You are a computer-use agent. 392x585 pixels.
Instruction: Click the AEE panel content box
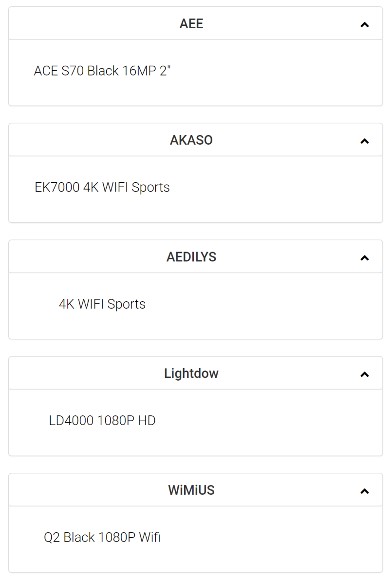[x=196, y=73]
